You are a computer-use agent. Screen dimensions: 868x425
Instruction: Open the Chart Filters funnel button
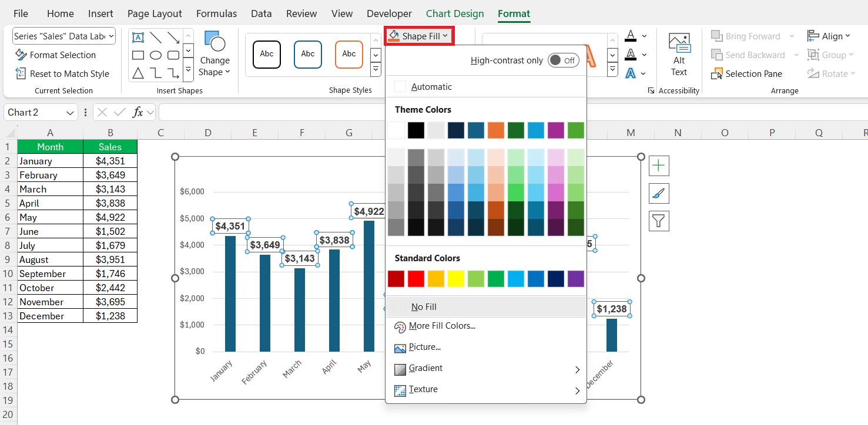point(659,221)
